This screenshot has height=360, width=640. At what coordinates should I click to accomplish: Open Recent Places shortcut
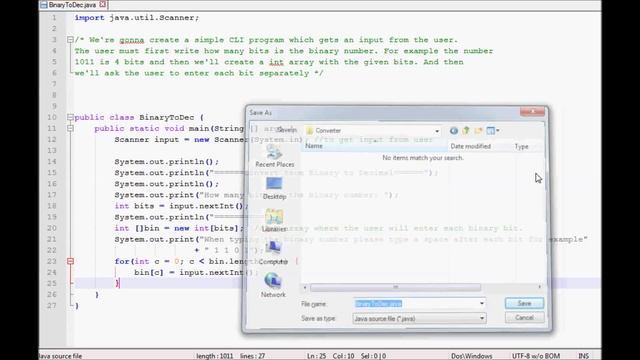(274, 156)
